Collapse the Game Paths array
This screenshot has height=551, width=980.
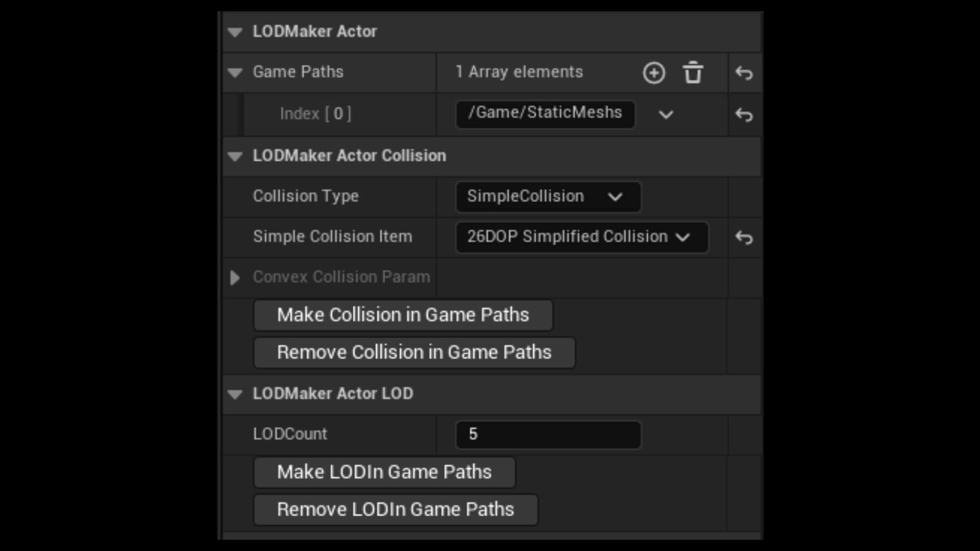(x=235, y=72)
